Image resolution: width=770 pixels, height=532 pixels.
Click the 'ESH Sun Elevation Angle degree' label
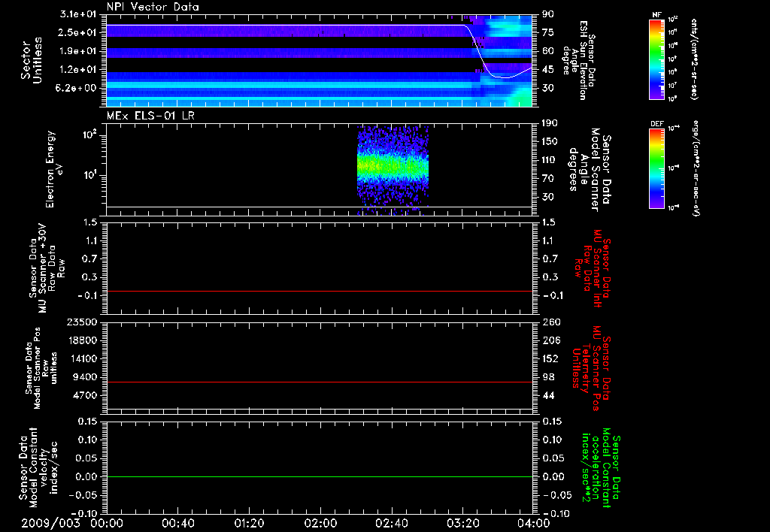(x=574, y=60)
